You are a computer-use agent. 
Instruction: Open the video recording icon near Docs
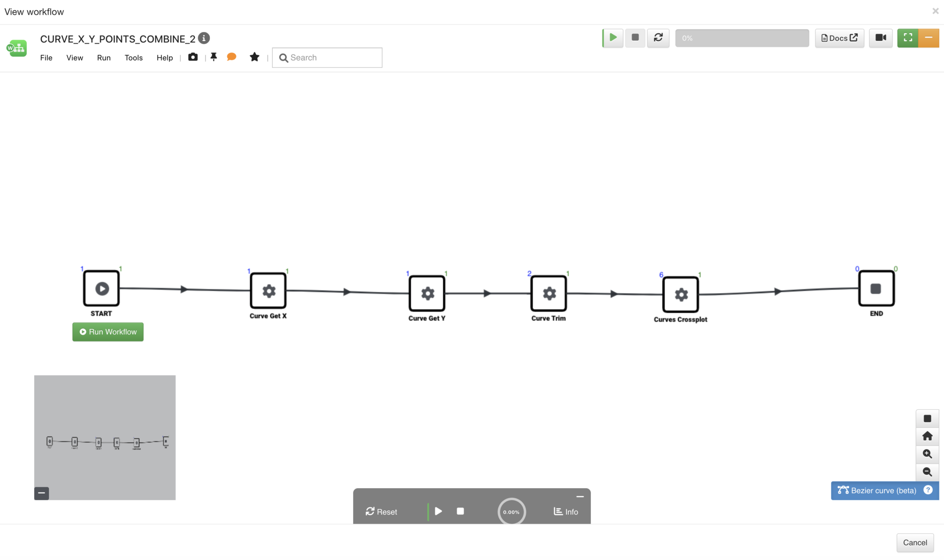pyautogui.click(x=880, y=38)
